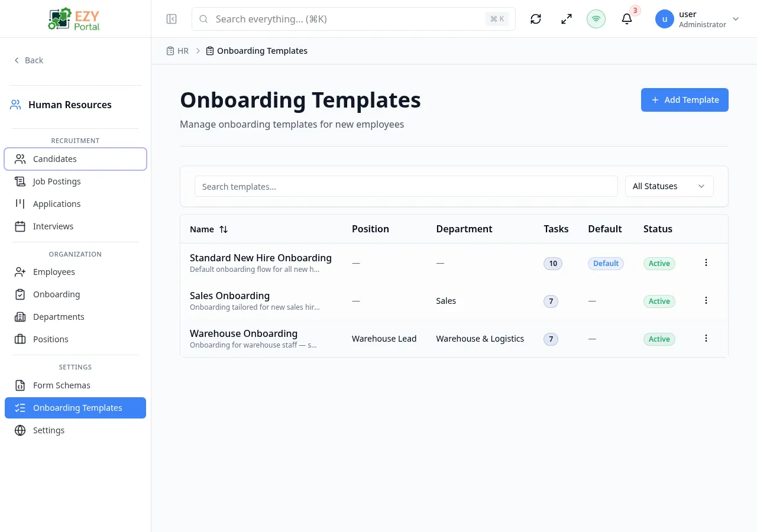Click the Employees user-plus icon
The image size is (757, 532).
[x=20, y=272]
